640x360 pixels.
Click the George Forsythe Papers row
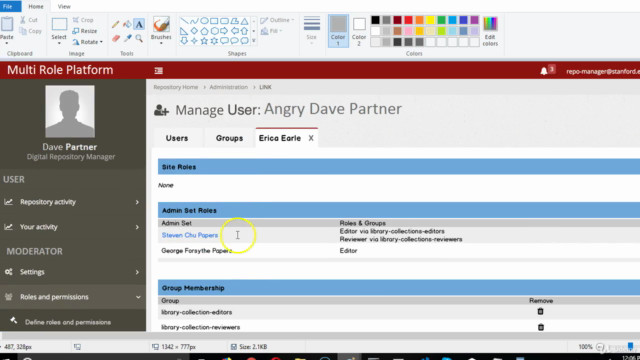(x=399, y=251)
